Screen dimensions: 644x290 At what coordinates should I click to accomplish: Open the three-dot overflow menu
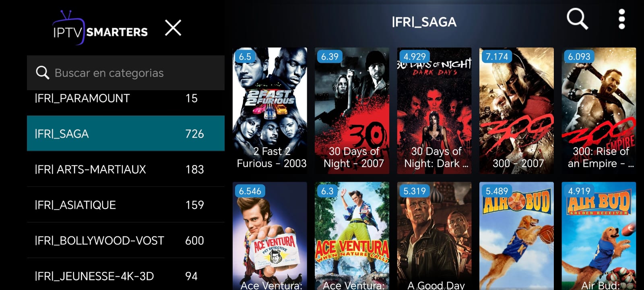coord(621,19)
